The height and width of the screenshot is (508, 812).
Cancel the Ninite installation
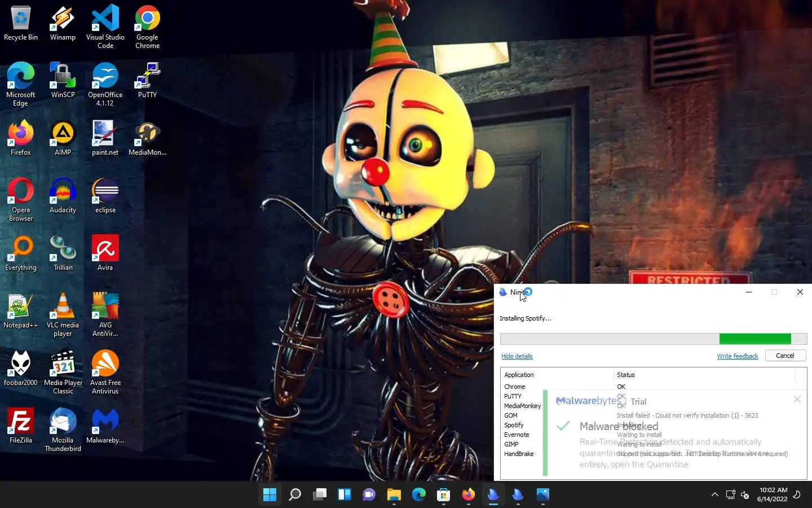click(x=785, y=356)
